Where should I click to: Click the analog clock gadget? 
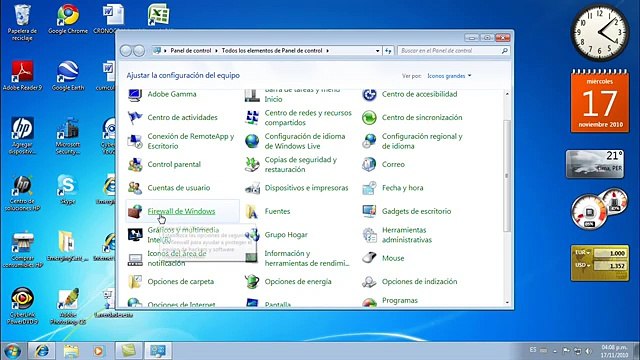(599, 33)
